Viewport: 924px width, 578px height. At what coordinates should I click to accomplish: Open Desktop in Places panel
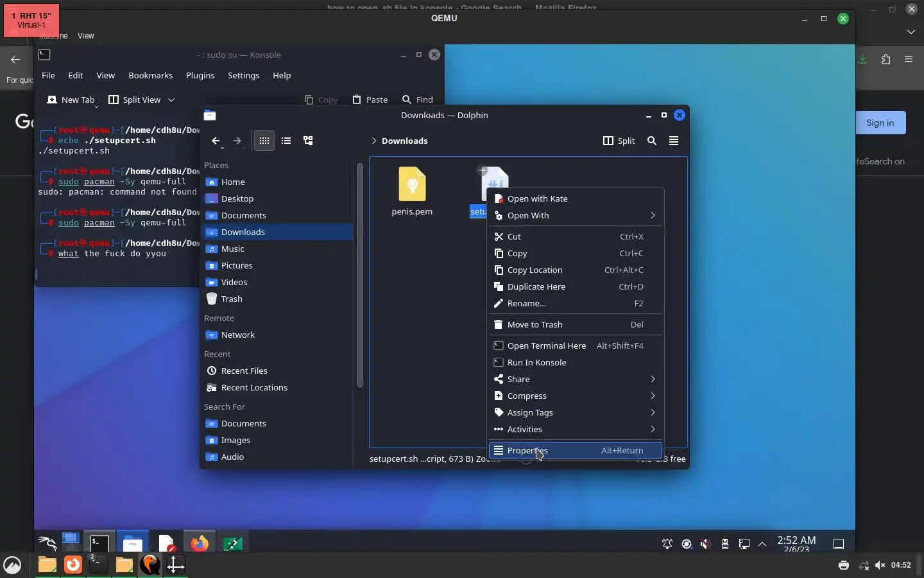(x=278, y=198)
